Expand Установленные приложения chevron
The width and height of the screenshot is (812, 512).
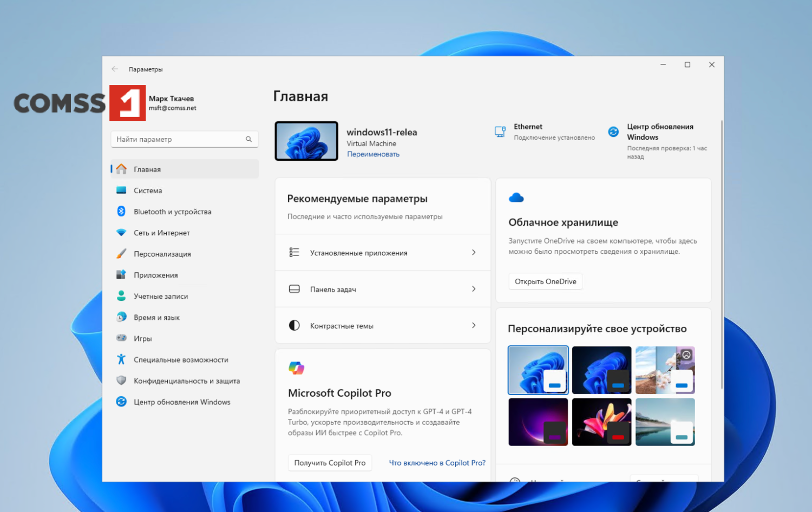(x=474, y=252)
